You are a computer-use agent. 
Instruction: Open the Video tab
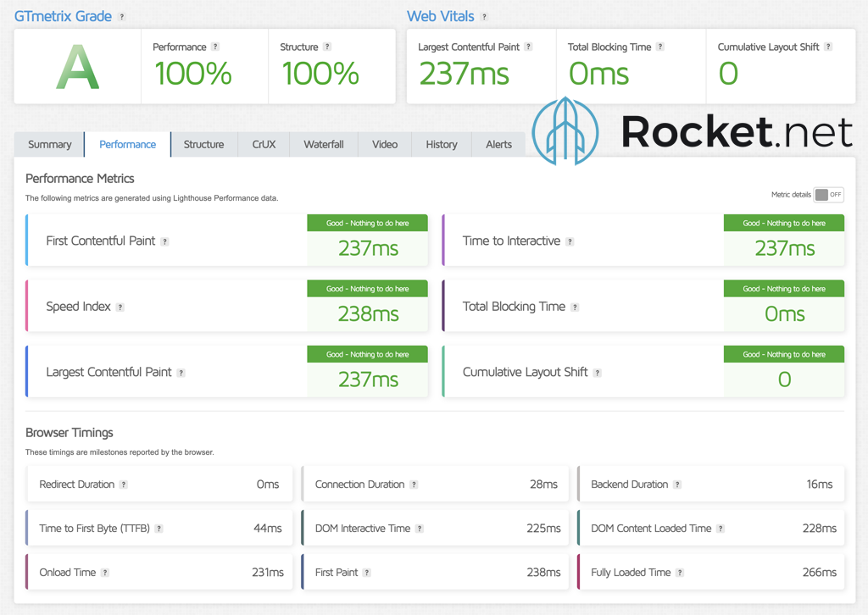pos(385,144)
